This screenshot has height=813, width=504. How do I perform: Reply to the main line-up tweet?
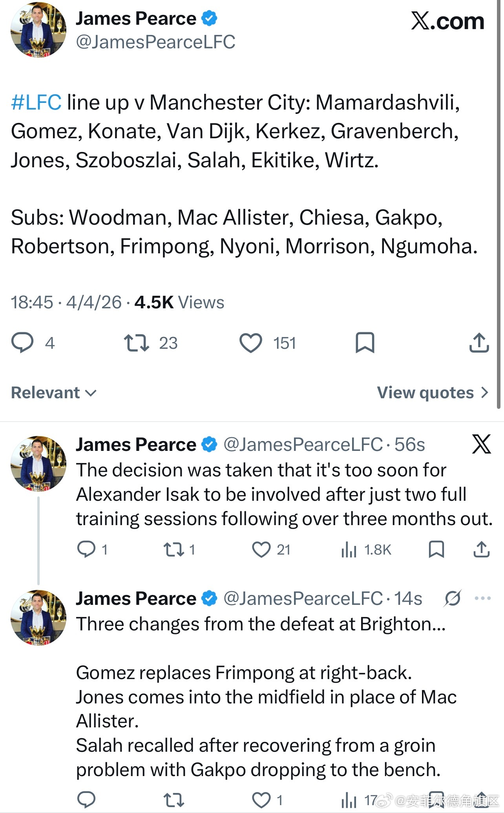22,343
